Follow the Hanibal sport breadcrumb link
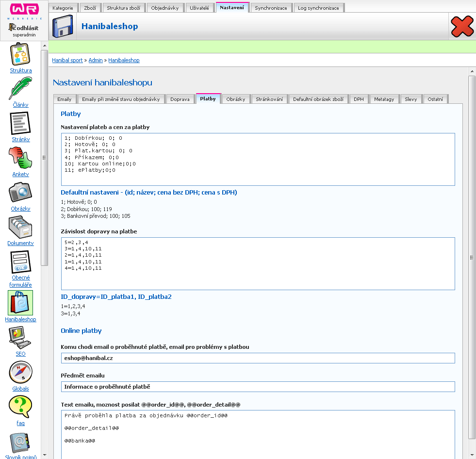The height and width of the screenshot is (459, 476). (67, 60)
